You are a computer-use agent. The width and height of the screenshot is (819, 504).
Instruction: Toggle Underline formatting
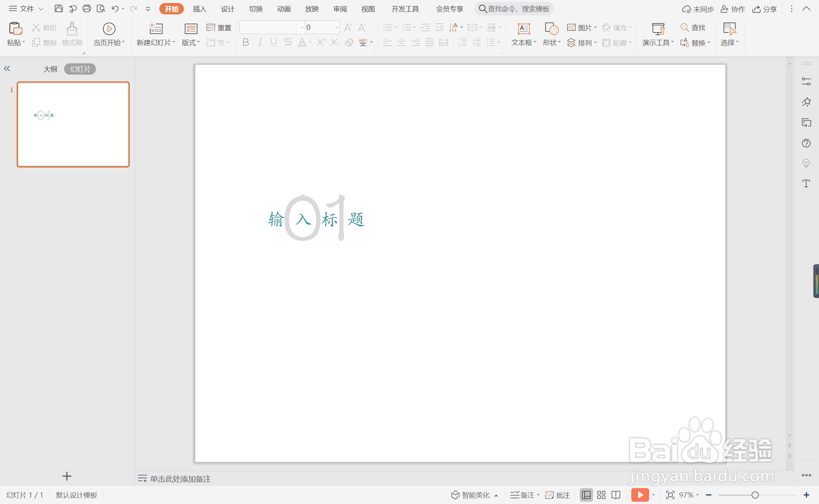(x=274, y=42)
